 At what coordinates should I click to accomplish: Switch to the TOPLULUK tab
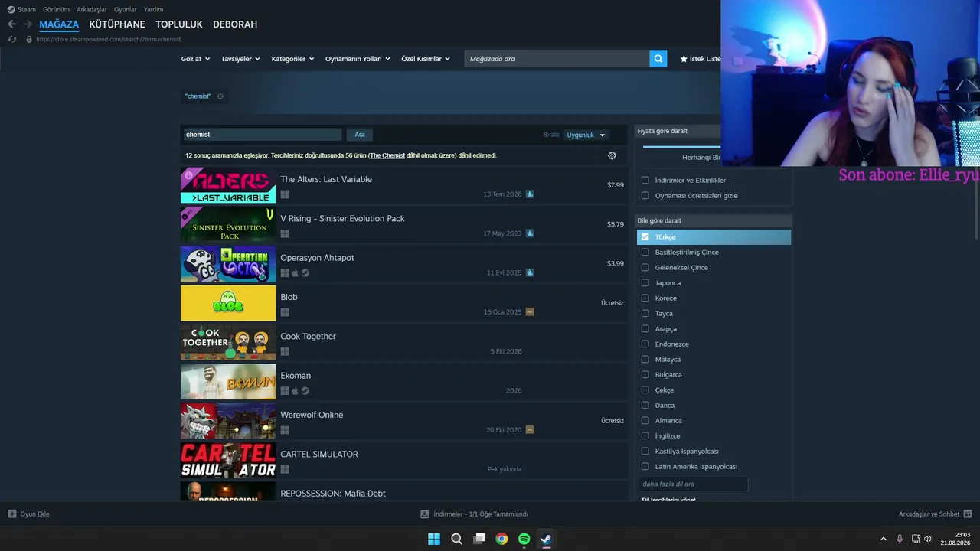point(179,24)
